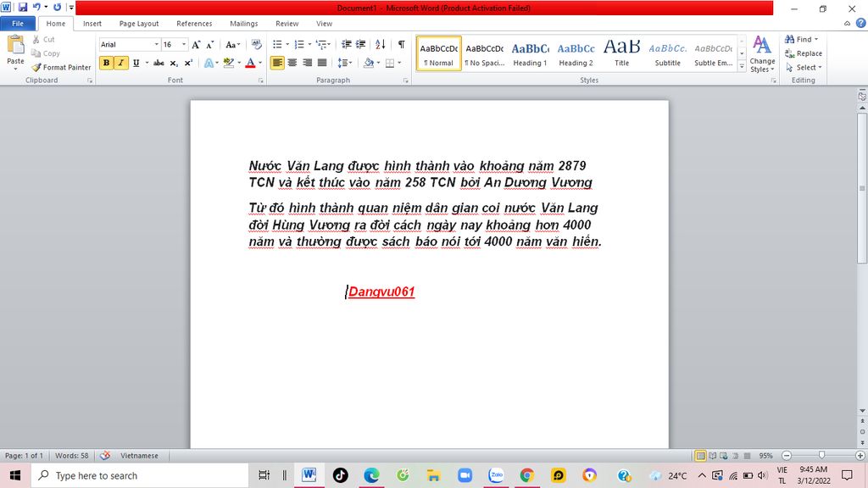Center align the paragraph
Viewport: 868px width, 488px height.
(292, 63)
